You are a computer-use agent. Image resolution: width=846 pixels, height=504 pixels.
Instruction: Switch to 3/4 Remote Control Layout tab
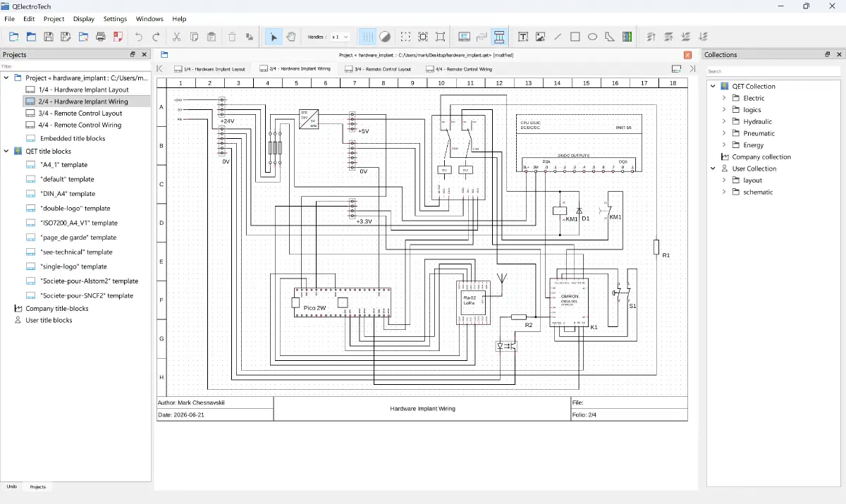pos(377,69)
